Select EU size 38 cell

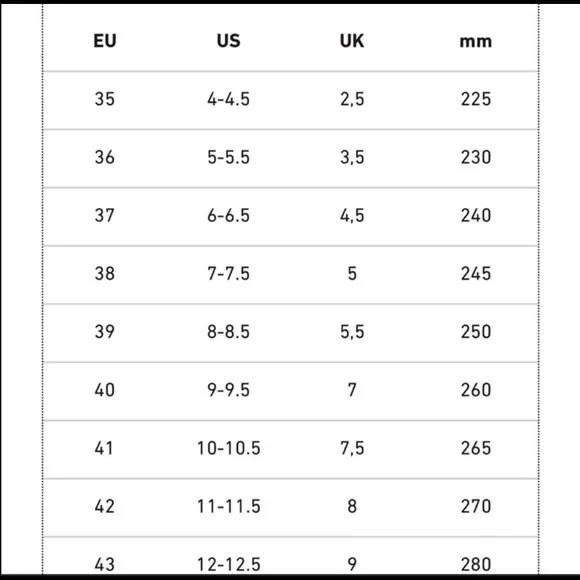pos(105,274)
